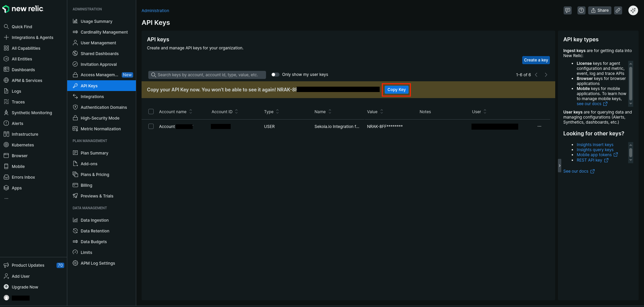Viewport: 644px width, 307px height.
Task: Open the row actions ellipsis menu
Action: pos(539,127)
